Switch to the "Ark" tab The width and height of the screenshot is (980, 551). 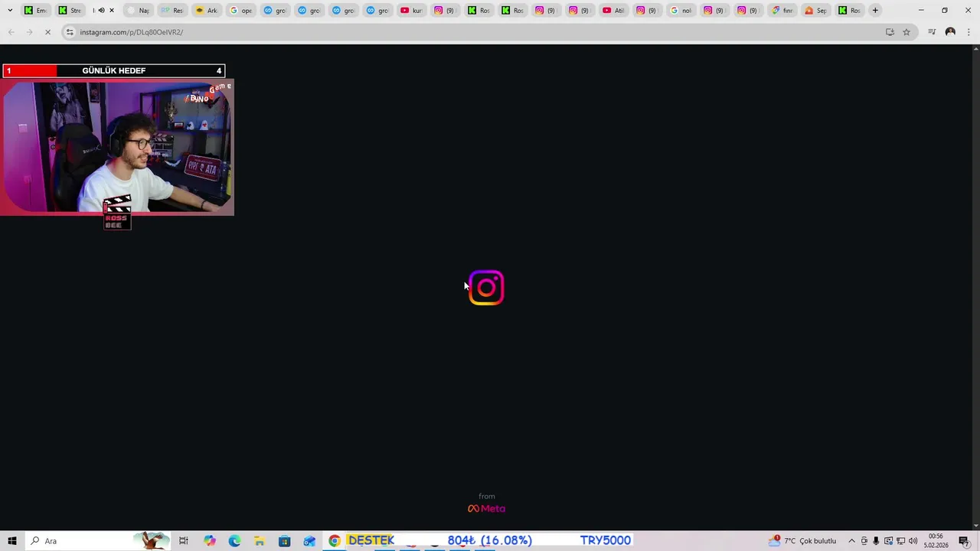(207, 10)
